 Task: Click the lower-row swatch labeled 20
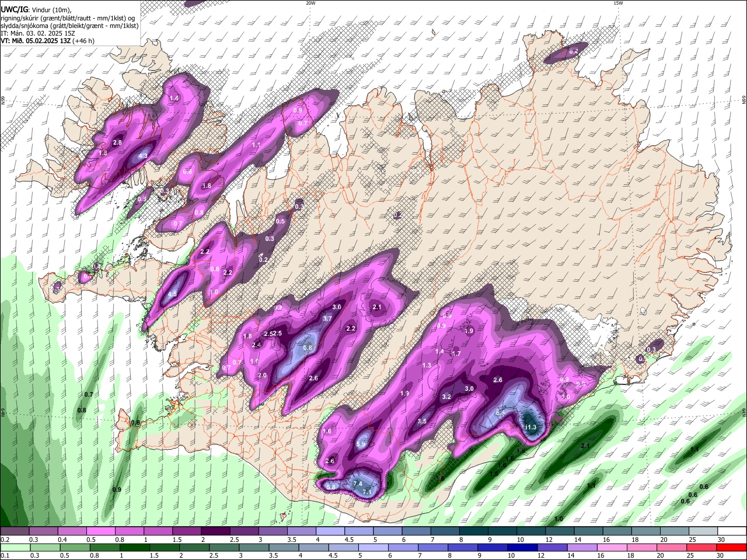point(671,547)
